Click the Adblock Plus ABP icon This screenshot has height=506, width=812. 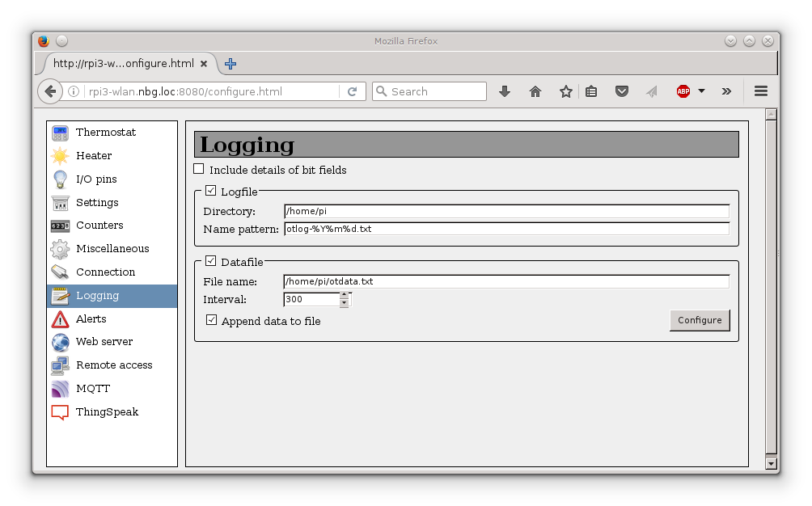683,91
